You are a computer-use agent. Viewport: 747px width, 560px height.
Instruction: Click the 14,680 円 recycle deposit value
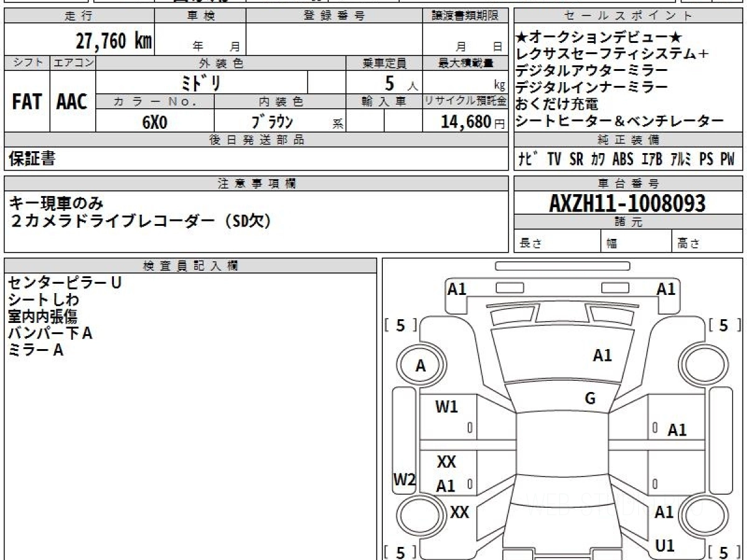click(x=473, y=122)
